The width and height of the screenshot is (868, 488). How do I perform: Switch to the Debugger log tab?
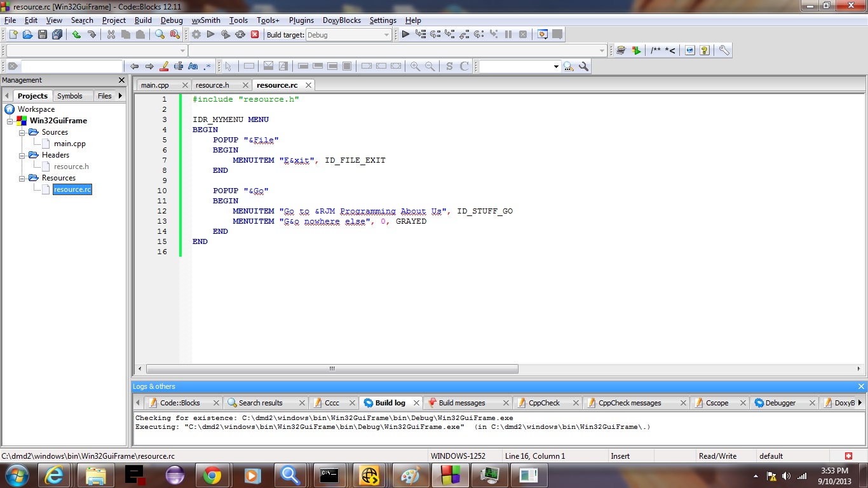[x=780, y=402]
